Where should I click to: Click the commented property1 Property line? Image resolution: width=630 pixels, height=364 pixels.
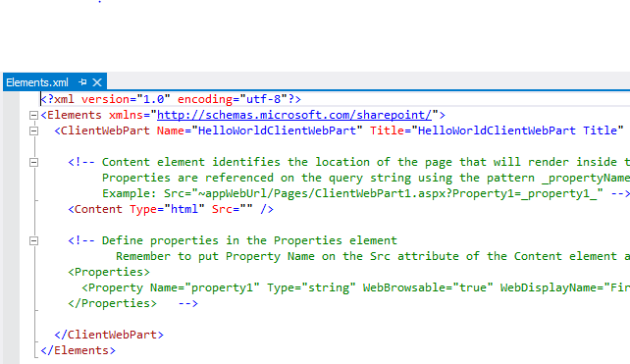[355, 287]
